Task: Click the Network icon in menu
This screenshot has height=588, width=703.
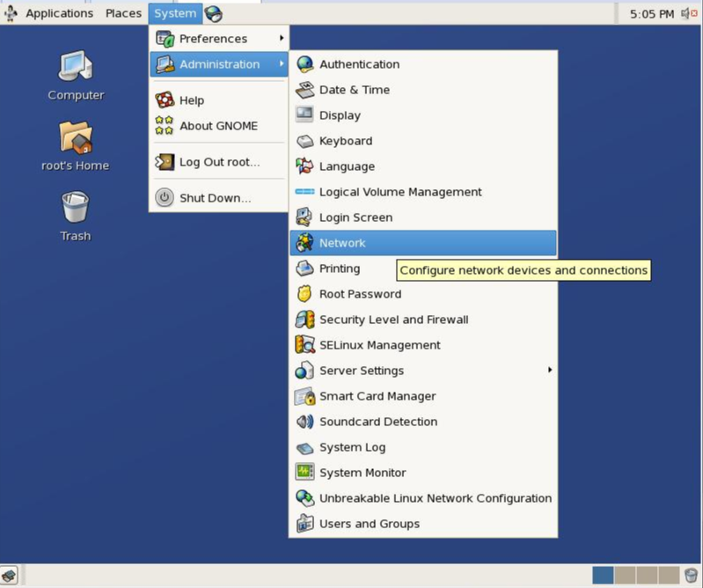Action: [305, 243]
